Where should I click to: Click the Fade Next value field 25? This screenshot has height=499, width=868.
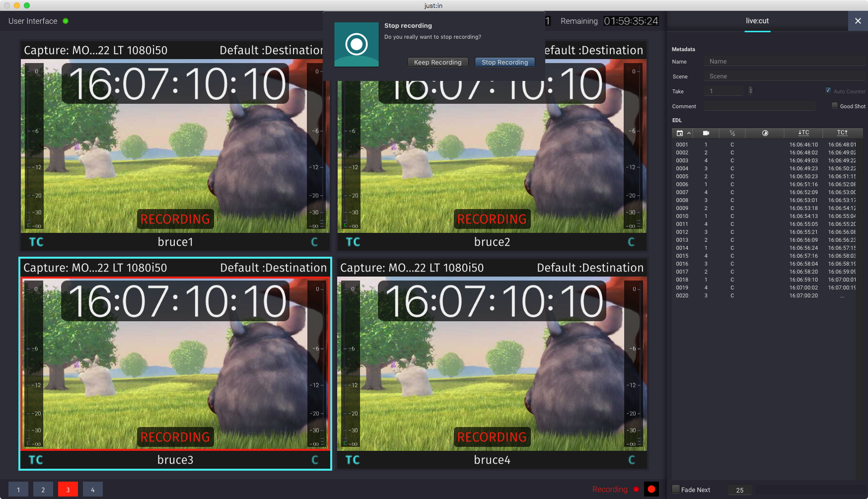coord(740,490)
